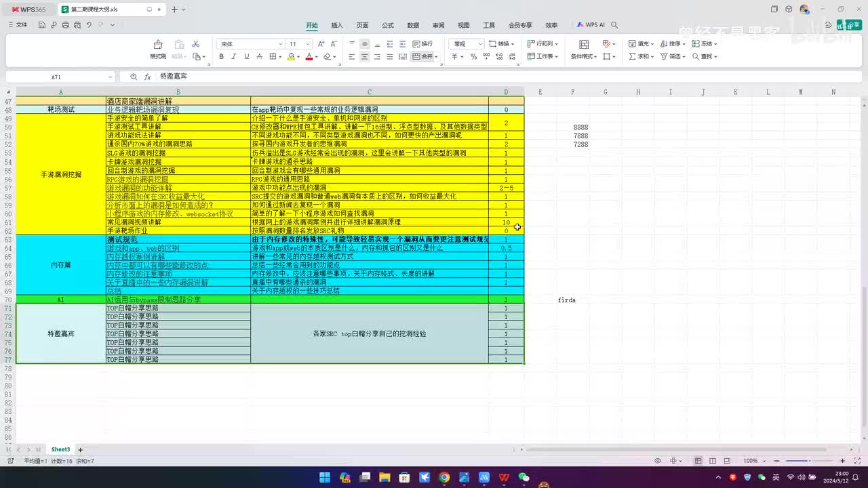
Task: Underline text with the U icon
Action: pos(246,56)
